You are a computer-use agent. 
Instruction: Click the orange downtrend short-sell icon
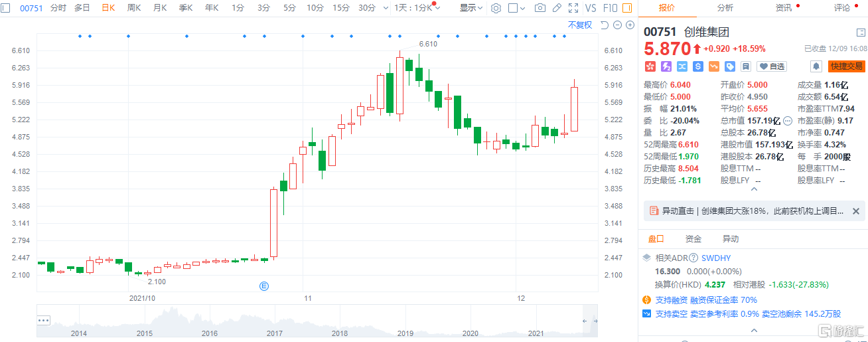point(714,66)
